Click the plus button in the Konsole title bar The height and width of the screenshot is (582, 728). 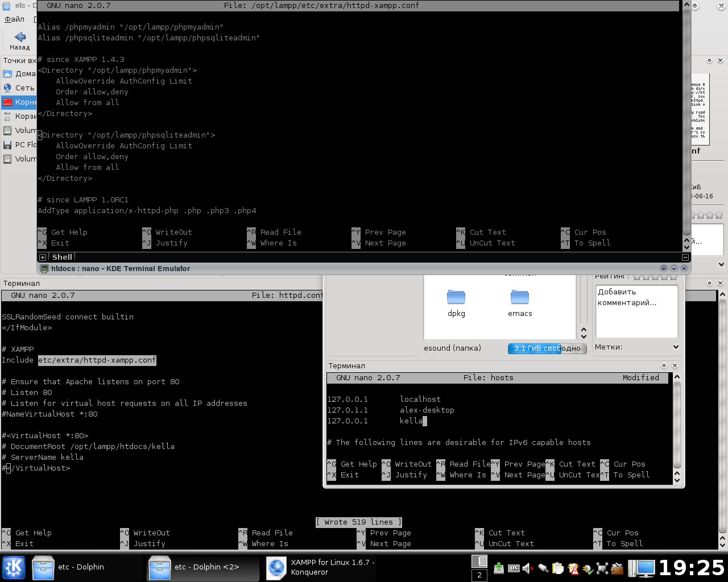(663, 268)
